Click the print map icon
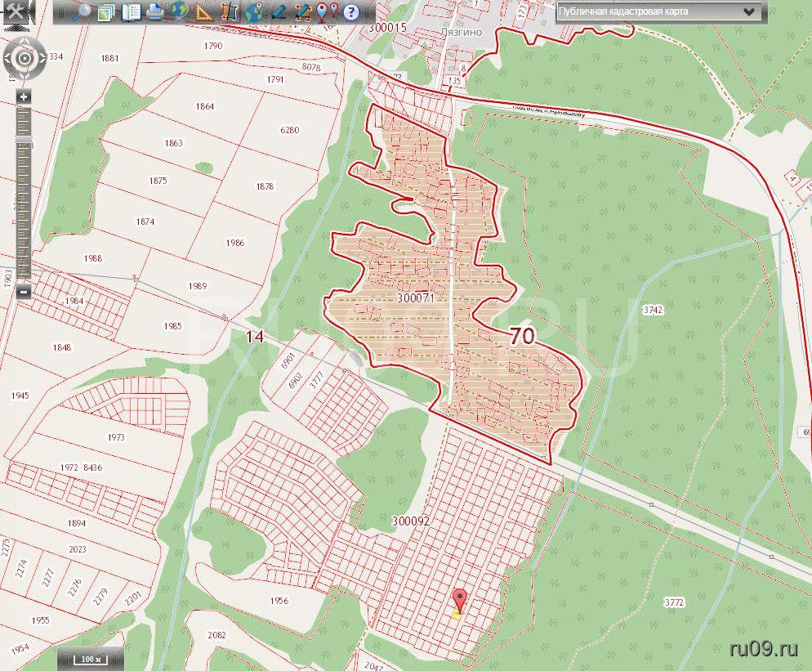Image resolution: width=812 pixels, height=671 pixels. click(155, 11)
